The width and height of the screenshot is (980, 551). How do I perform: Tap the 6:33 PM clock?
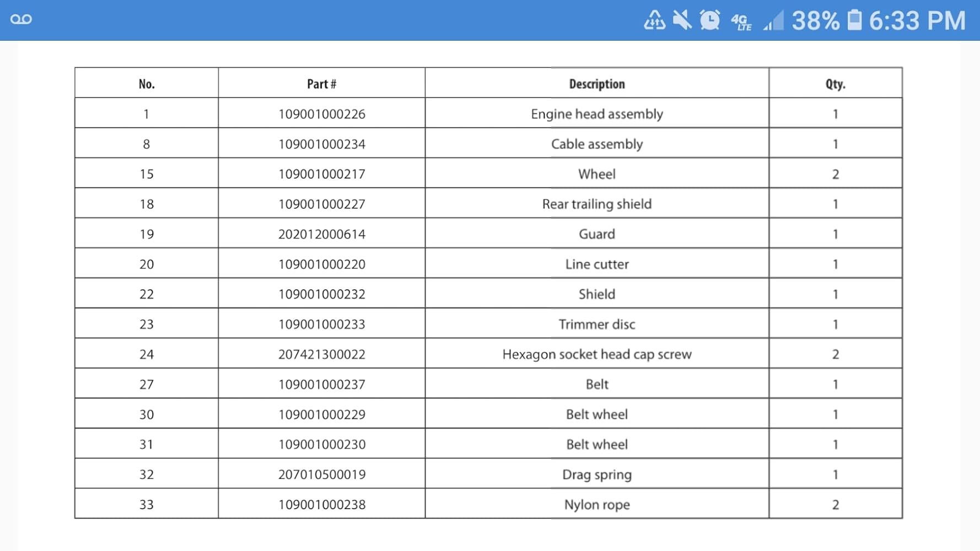[917, 21]
